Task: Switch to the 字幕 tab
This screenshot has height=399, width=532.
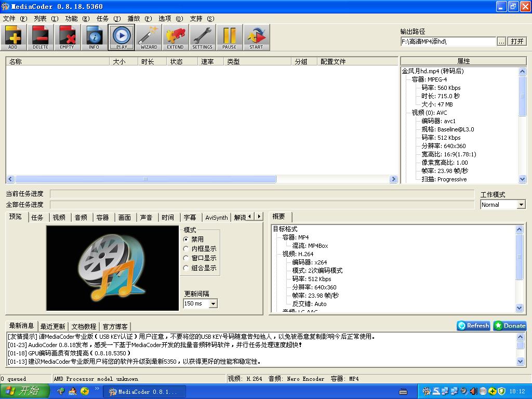Action: click(x=190, y=218)
